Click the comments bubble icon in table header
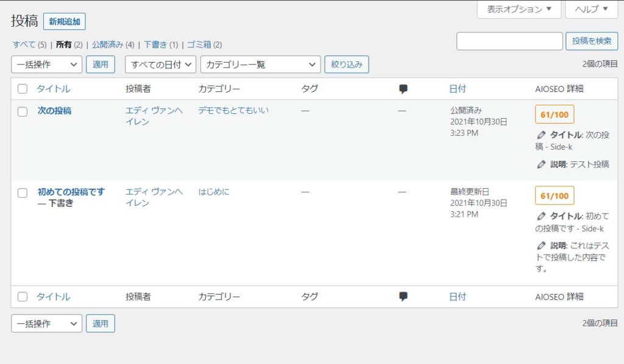 tap(403, 89)
